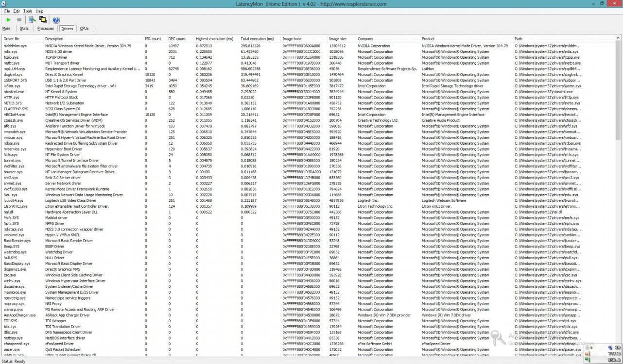Switch to the Main tab

click(6, 29)
